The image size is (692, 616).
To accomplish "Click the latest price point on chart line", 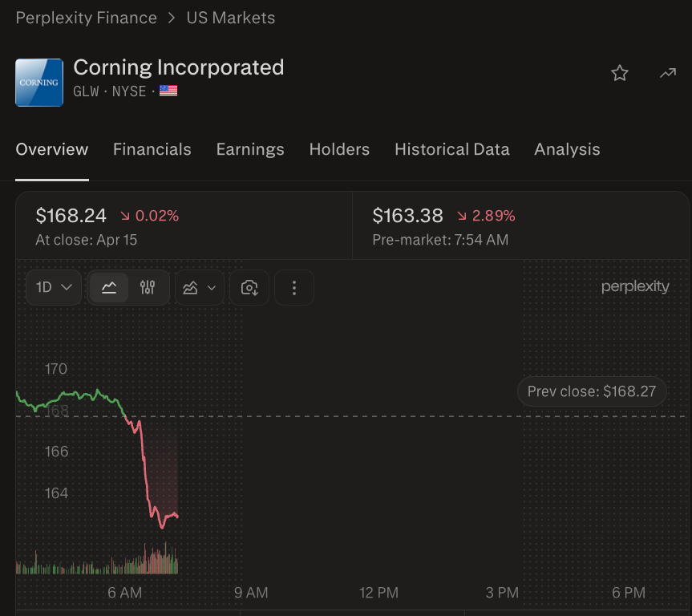I will pyautogui.click(x=177, y=516).
